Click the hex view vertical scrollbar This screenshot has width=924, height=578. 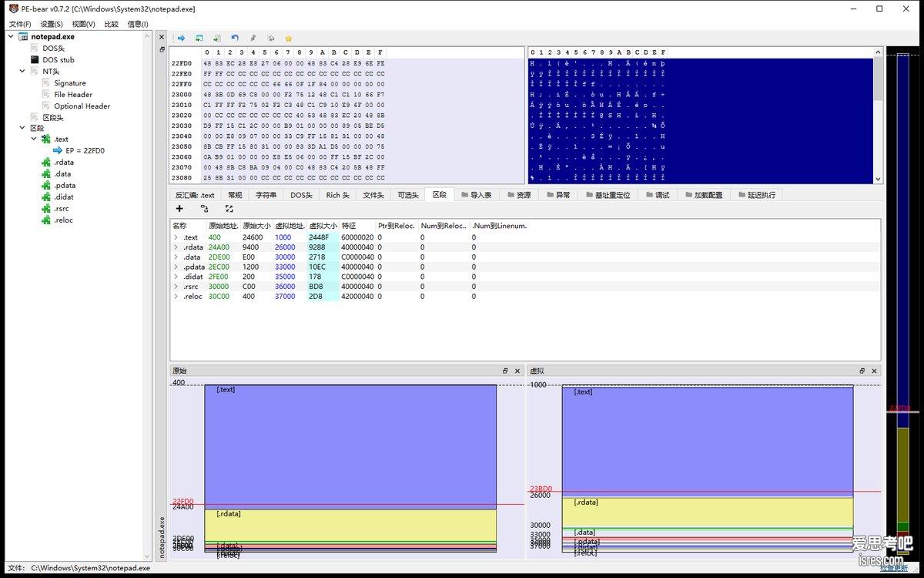[878, 116]
